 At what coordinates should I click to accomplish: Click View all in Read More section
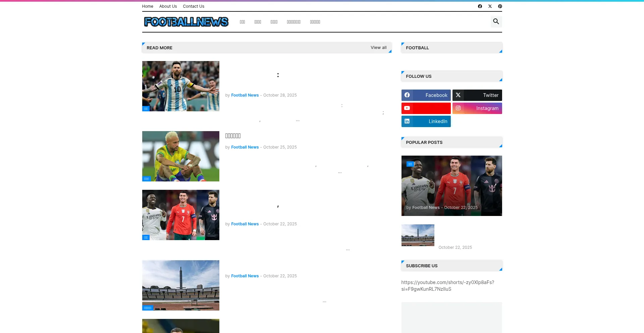[x=378, y=48]
